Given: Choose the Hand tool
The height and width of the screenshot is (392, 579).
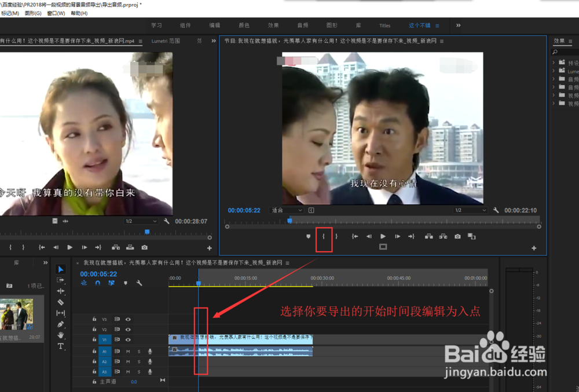Looking at the screenshot, I should coord(61,335).
